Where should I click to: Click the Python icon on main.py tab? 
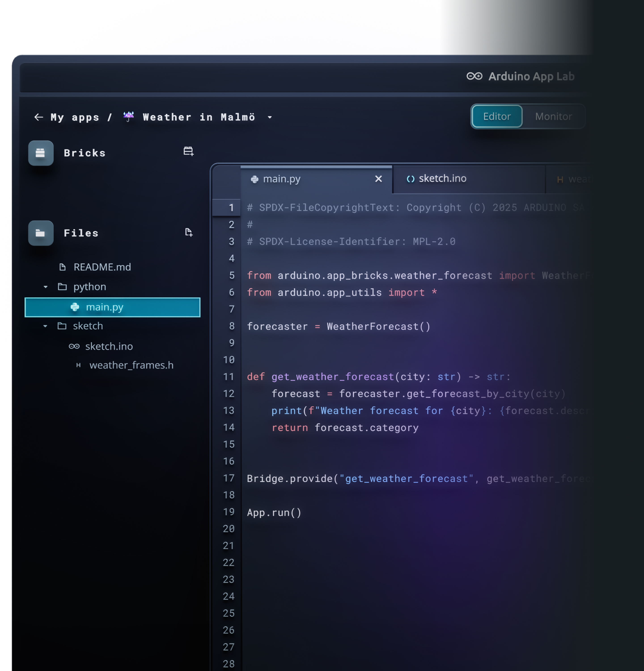click(x=255, y=179)
